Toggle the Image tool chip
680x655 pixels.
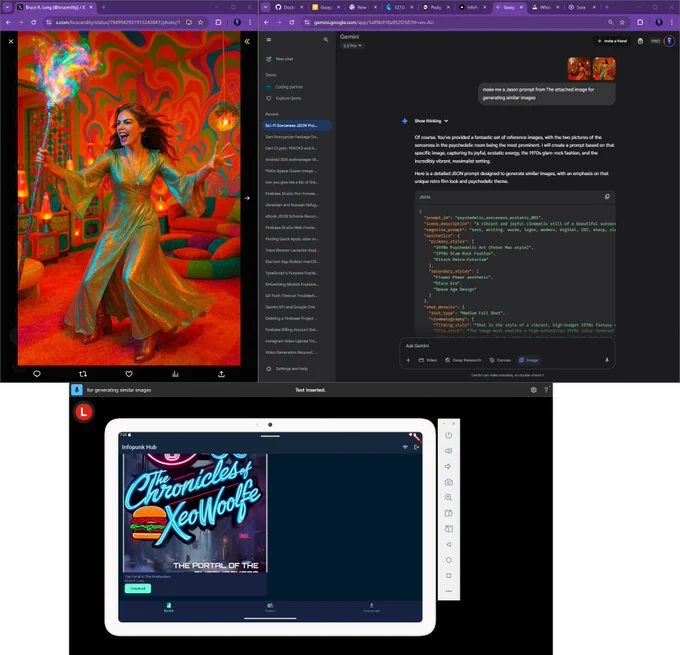coord(529,360)
